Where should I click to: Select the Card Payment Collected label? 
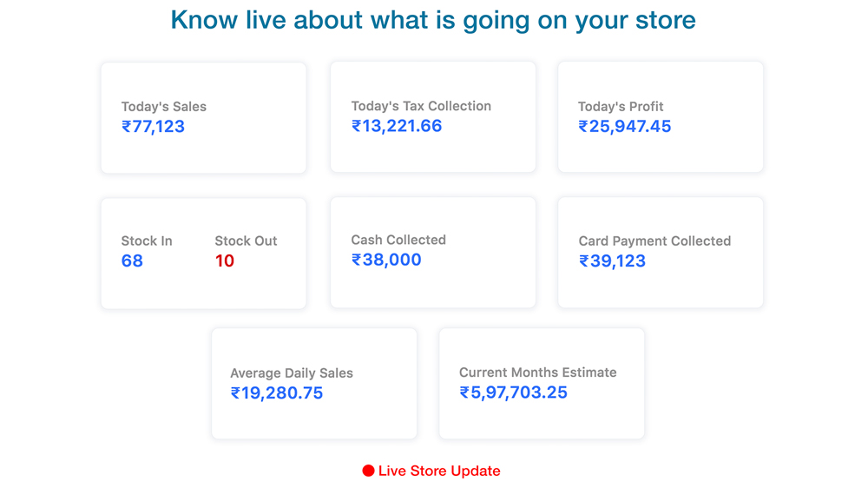[654, 241]
